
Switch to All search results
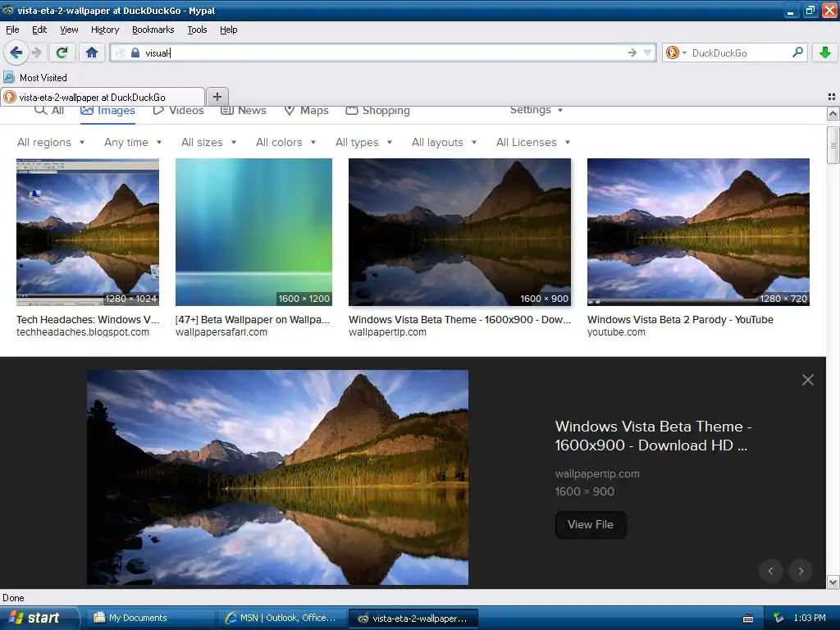49,111
